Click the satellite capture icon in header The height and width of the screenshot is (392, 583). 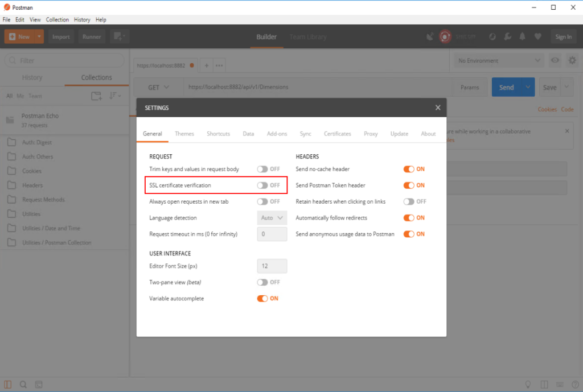(x=430, y=37)
